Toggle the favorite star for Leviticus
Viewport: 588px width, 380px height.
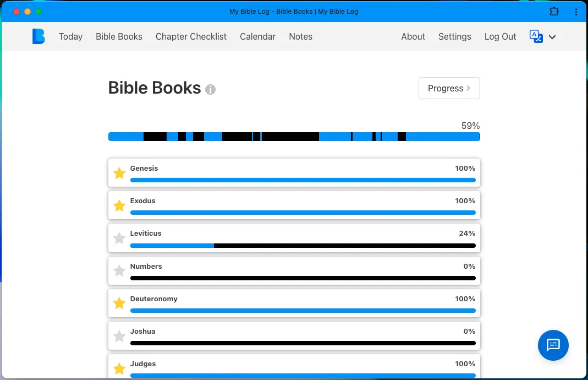119,238
